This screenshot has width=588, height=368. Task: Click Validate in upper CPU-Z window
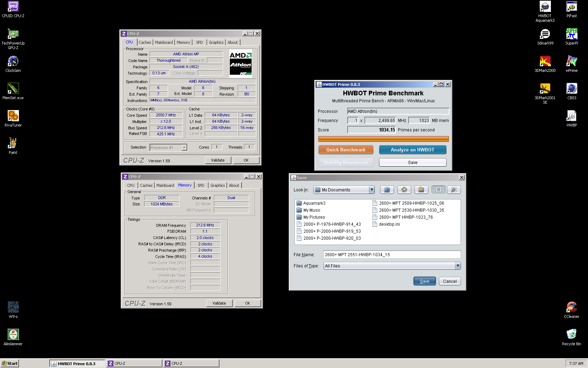(x=218, y=160)
